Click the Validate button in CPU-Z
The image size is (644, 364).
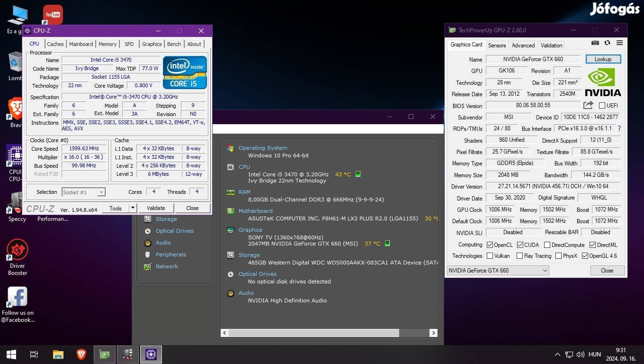point(156,208)
